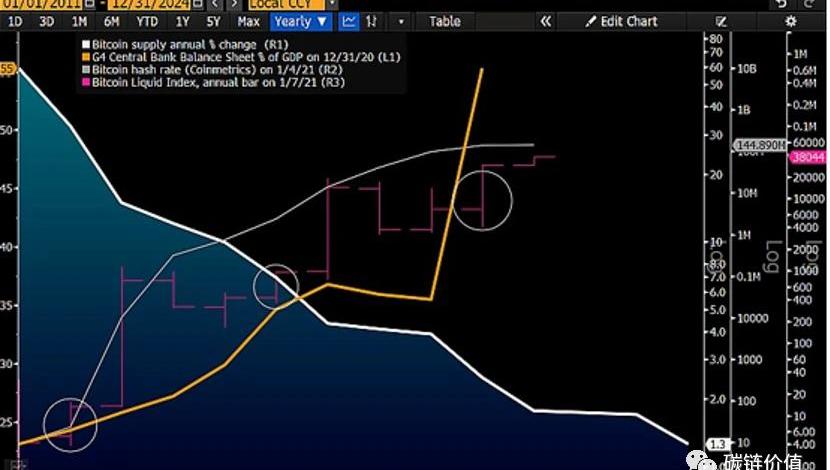This screenshot has width=830, height=470.
Task: Click the line chart type icon
Action: (350, 21)
